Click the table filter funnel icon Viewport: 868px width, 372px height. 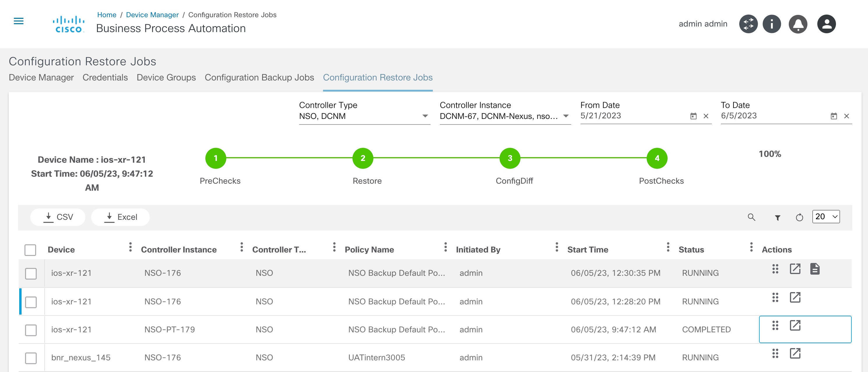pos(777,218)
